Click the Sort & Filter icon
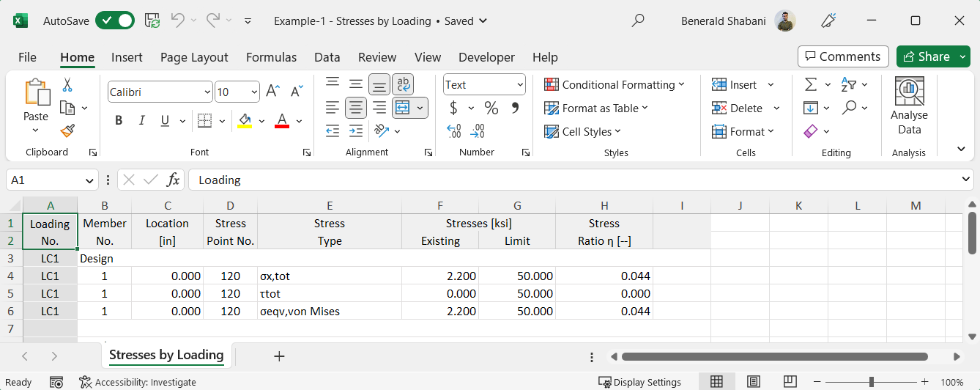This screenshot has width=980, height=390. 849,85
